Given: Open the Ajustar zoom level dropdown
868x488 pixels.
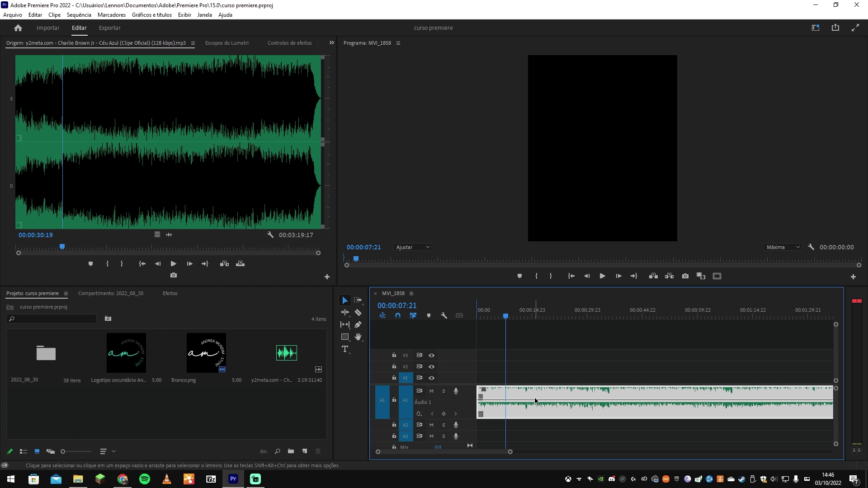Looking at the screenshot, I should pyautogui.click(x=412, y=247).
